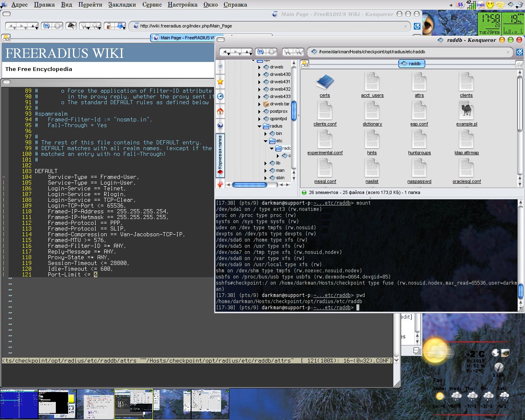Open the dictionary file
Viewport: 525px width, 420px height.
(372, 114)
